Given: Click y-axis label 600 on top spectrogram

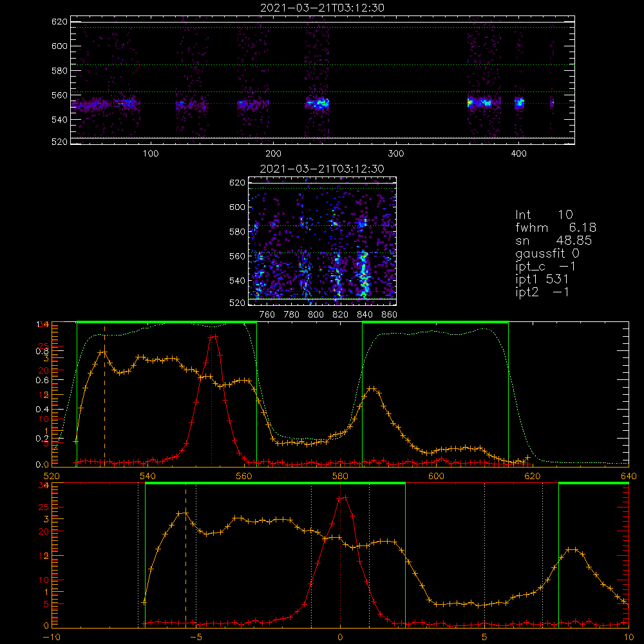Looking at the screenshot, I should [x=59, y=46].
